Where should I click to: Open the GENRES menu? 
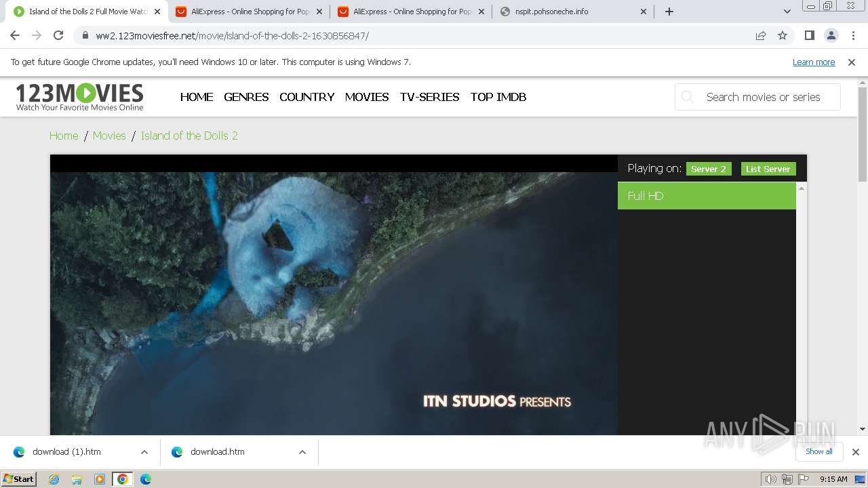[x=246, y=97]
